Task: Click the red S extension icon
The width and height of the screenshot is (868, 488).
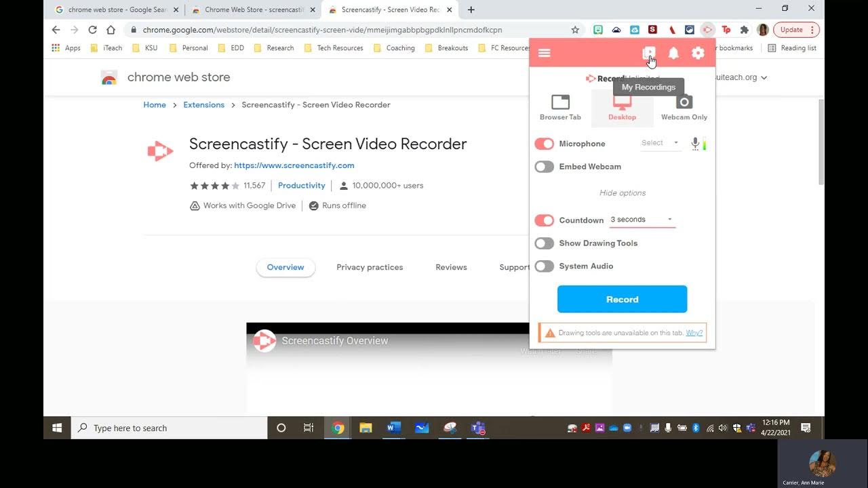Action: click(x=652, y=30)
